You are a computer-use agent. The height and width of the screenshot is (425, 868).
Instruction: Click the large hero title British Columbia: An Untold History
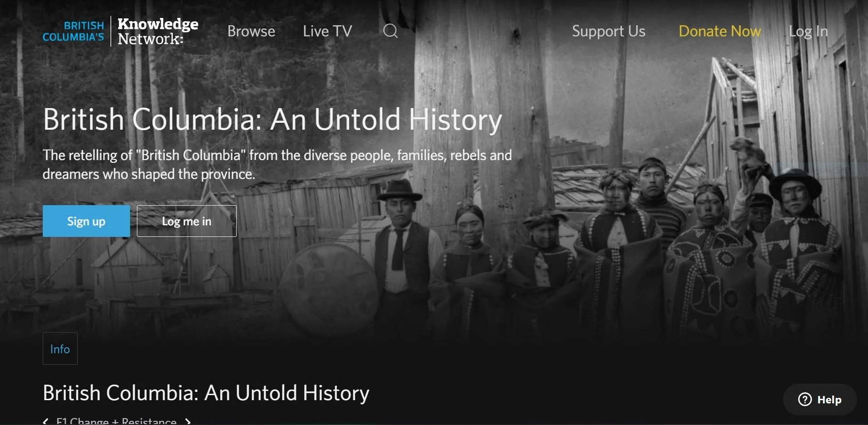272,120
